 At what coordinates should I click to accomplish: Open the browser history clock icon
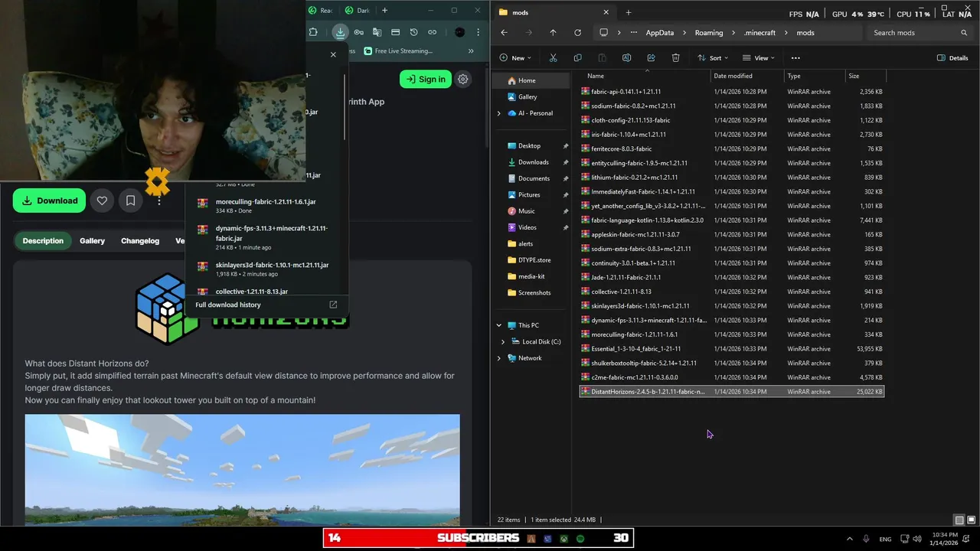(413, 32)
